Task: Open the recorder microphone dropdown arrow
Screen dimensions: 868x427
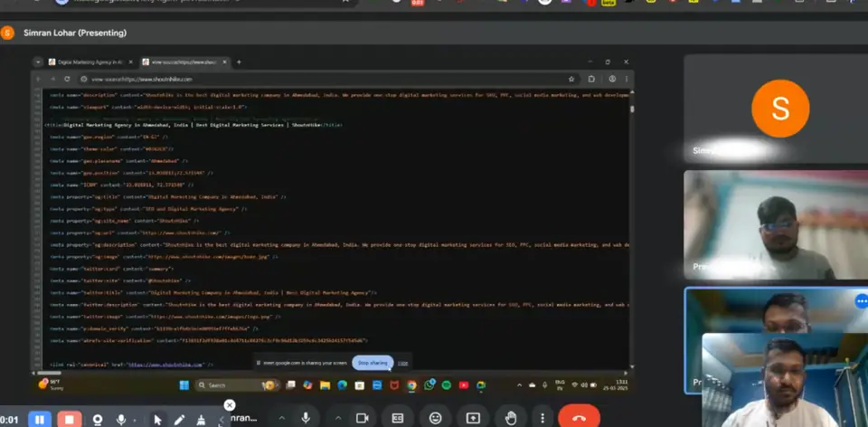Action: point(135,420)
